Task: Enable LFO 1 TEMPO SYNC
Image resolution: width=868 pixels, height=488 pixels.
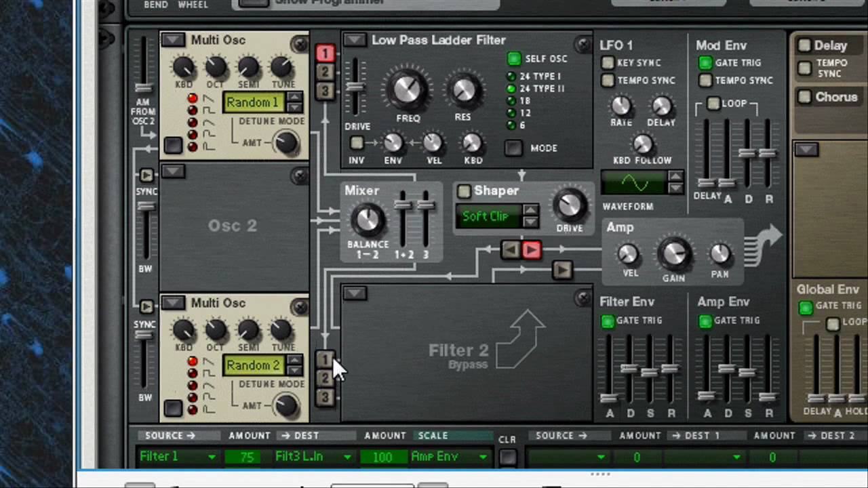Action: coord(608,81)
